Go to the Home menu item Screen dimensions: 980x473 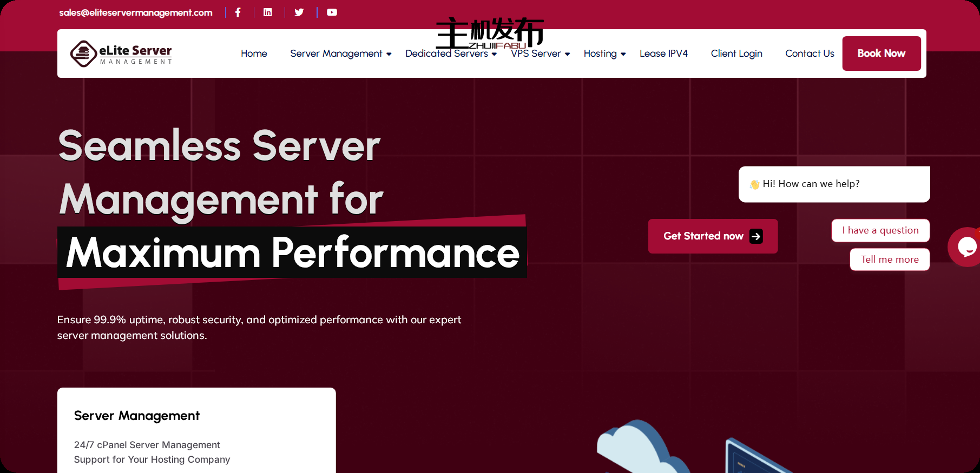pyautogui.click(x=254, y=54)
